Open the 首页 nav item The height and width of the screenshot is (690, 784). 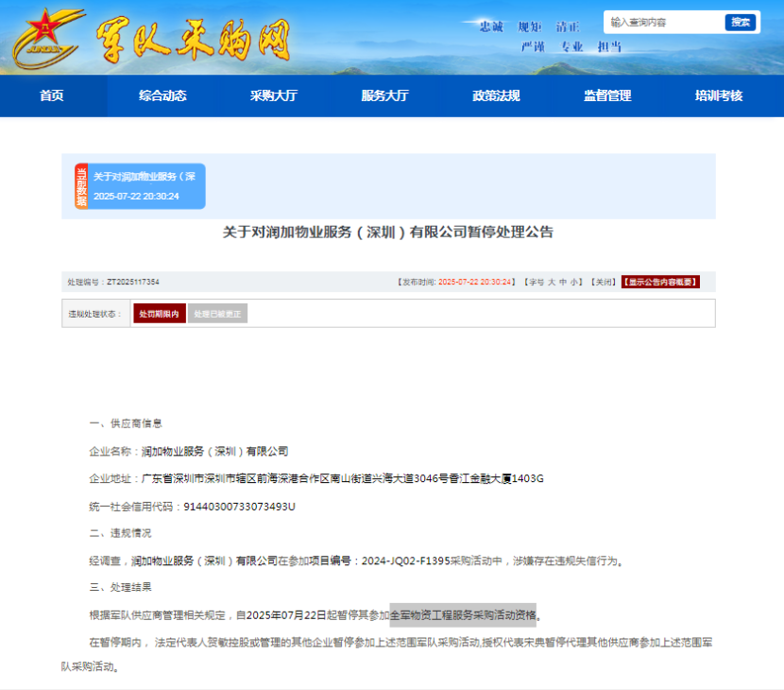52,95
